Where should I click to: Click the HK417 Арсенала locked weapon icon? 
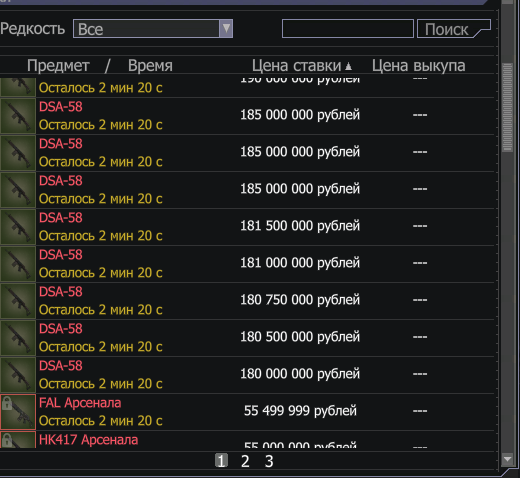click(18, 440)
